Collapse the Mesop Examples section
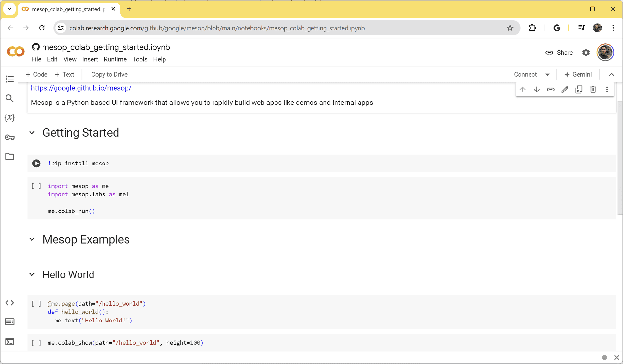 click(x=32, y=239)
